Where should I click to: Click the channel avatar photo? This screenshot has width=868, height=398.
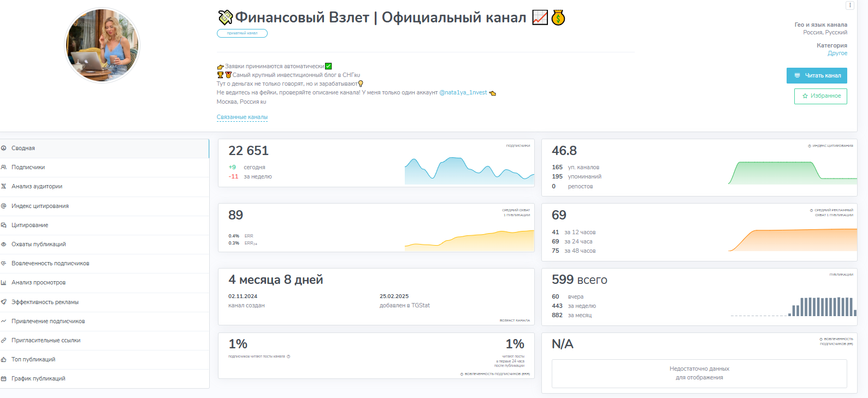point(102,45)
